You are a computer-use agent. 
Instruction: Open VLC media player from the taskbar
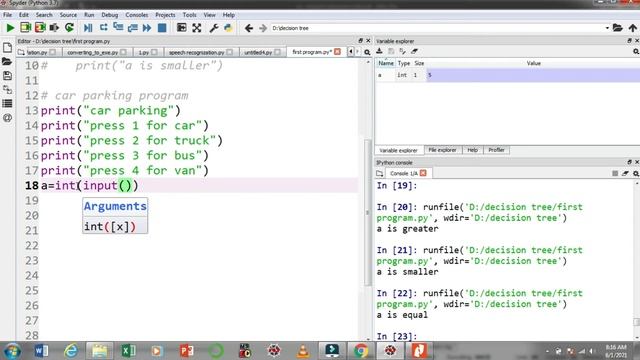(x=303, y=351)
